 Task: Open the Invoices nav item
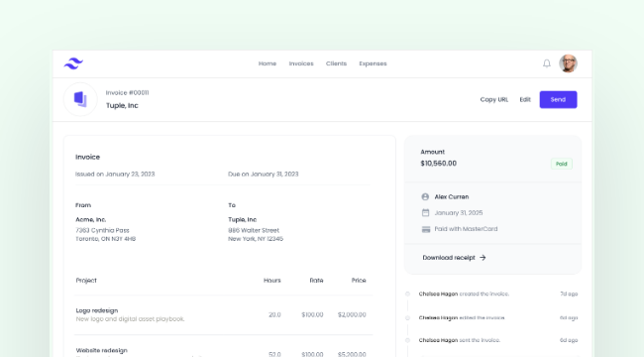[x=301, y=63]
